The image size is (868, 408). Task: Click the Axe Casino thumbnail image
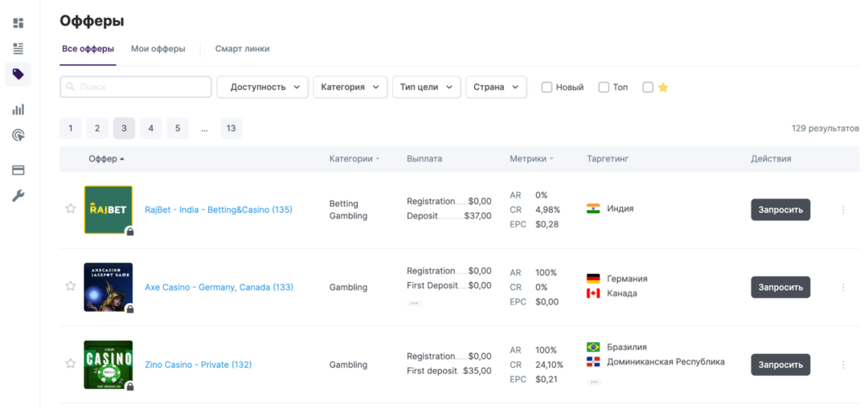(108, 288)
